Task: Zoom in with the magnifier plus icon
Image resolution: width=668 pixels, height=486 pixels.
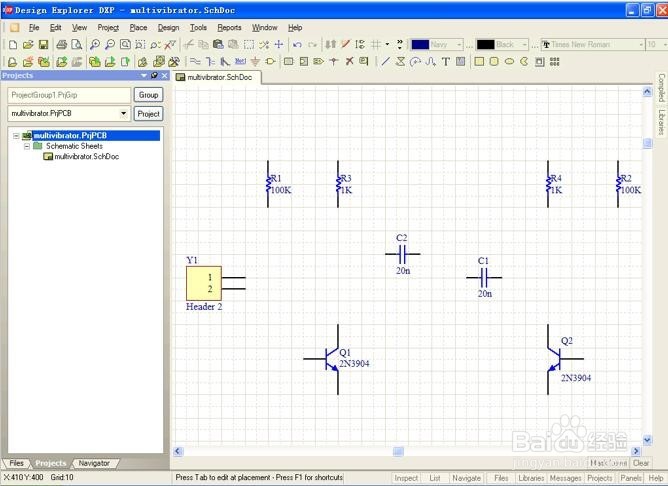Action: coord(95,45)
